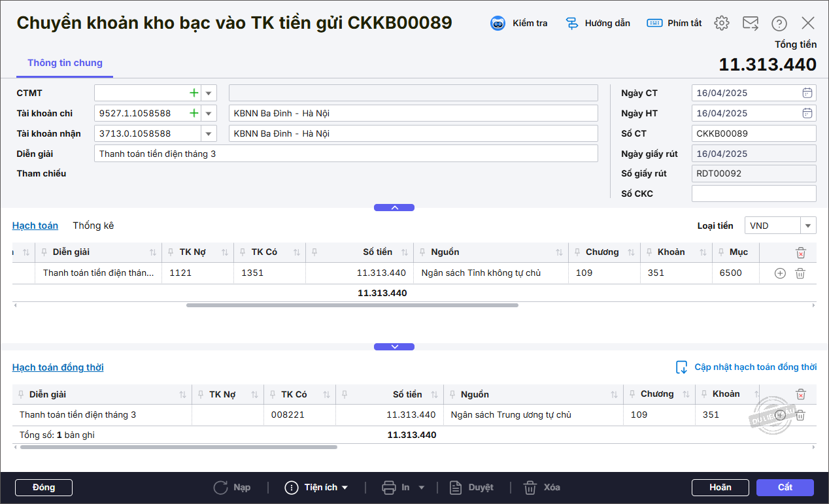This screenshot has height=504, width=829.
Task: Expand the Tài khoản nhận dropdown
Action: coord(209,133)
